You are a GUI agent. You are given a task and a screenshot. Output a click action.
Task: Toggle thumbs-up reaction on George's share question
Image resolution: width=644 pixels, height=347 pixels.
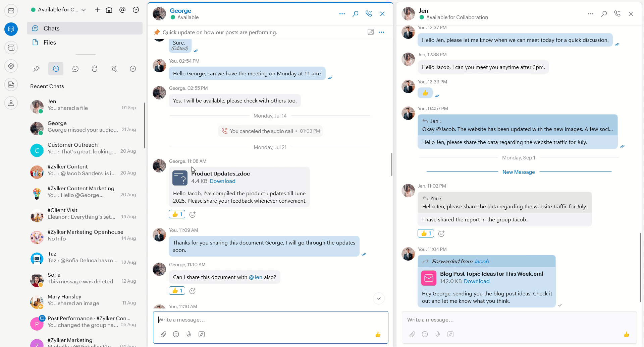177,291
